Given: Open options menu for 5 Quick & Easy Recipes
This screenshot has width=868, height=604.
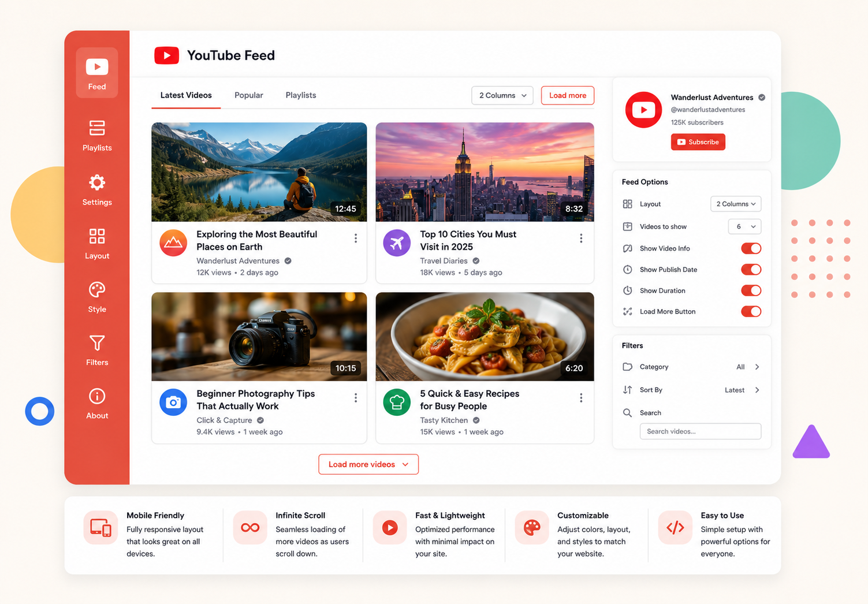Looking at the screenshot, I should click(581, 398).
